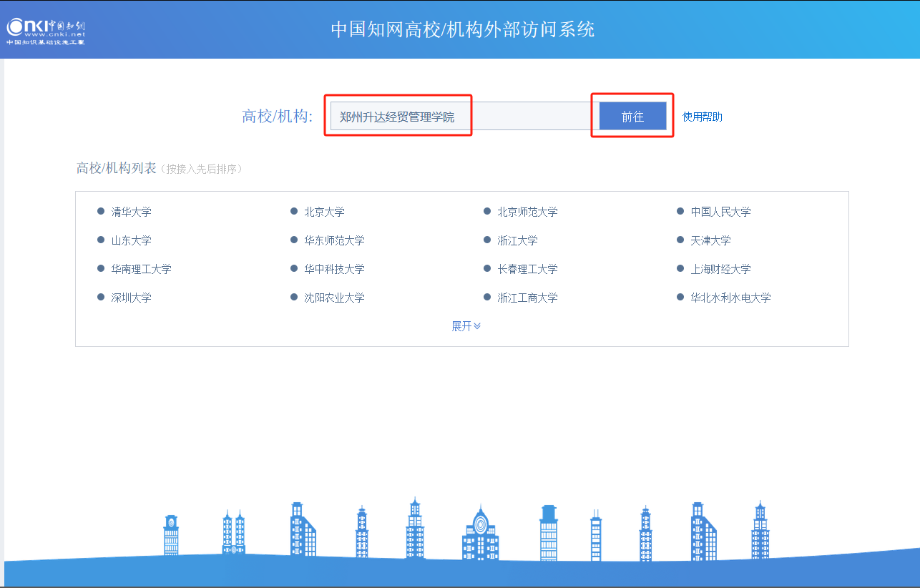Open 中国人民大学 link

point(720,212)
